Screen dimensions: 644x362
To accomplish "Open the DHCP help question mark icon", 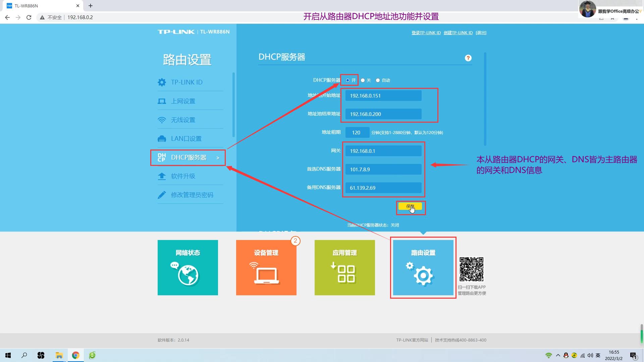I will point(468,58).
